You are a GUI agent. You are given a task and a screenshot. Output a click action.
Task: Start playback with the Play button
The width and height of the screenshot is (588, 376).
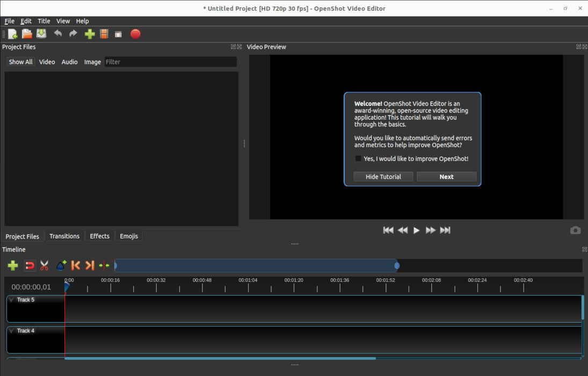tap(417, 230)
